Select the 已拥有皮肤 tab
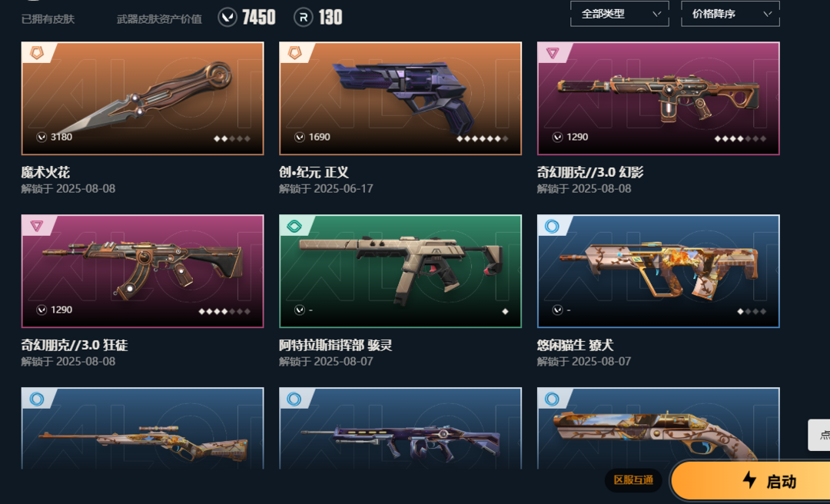The width and height of the screenshot is (830, 504). (x=48, y=19)
